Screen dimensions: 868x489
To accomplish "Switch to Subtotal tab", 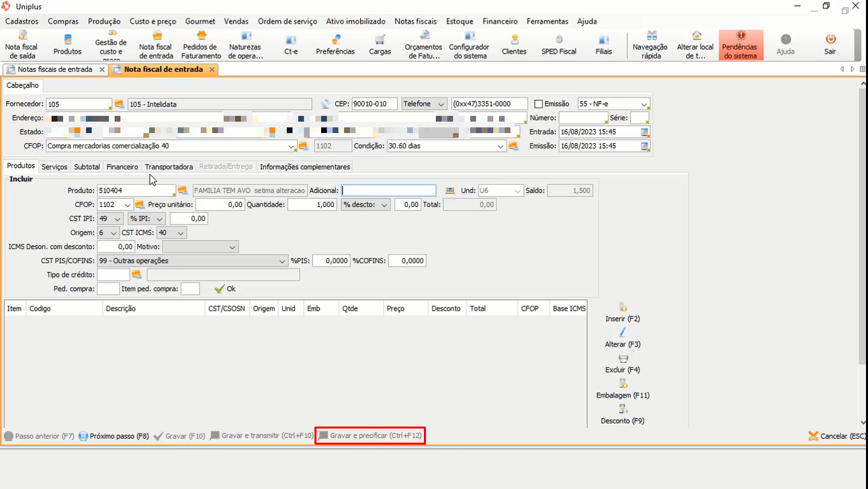I will click(87, 167).
